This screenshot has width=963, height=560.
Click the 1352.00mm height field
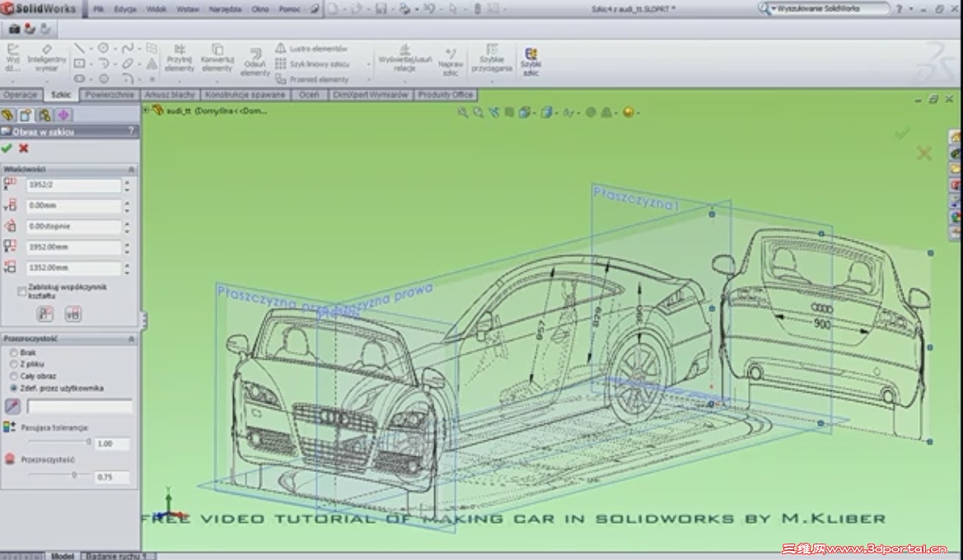(x=73, y=268)
